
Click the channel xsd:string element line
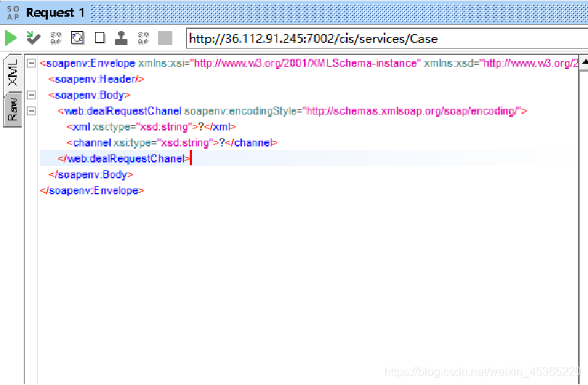(172, 143)
